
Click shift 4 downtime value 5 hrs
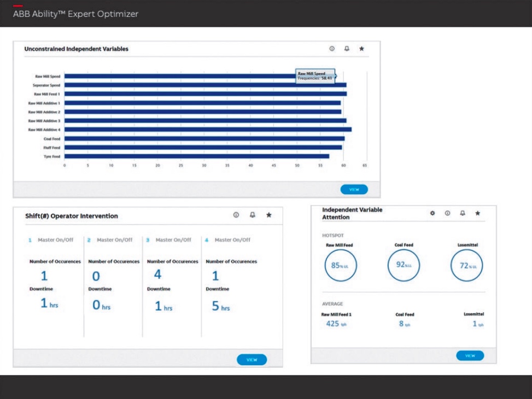click(x=221, y=306)
